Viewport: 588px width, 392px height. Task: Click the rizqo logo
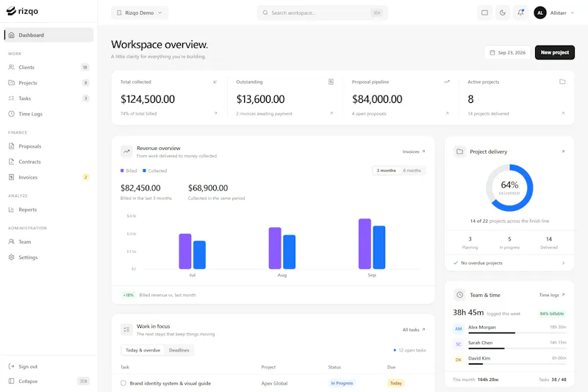23,11
